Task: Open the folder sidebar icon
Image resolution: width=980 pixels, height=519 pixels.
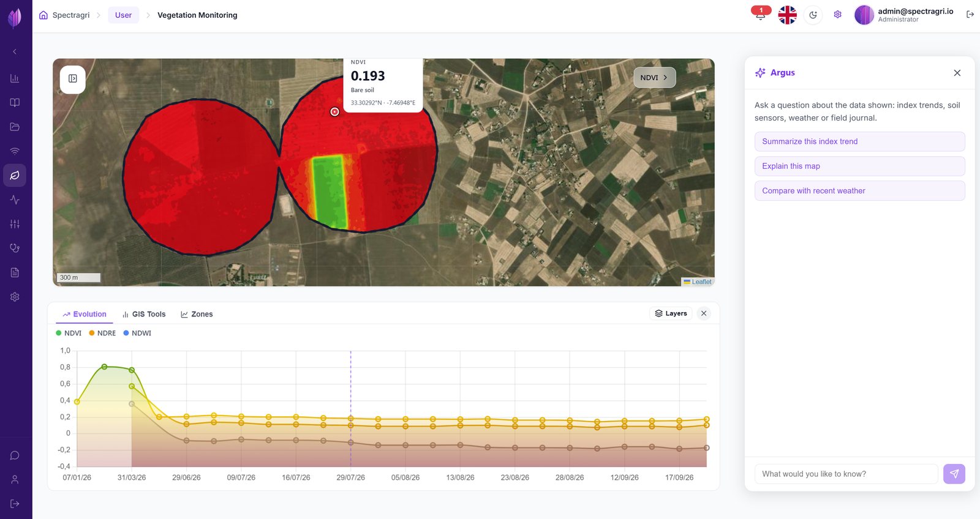Action: 15,127
